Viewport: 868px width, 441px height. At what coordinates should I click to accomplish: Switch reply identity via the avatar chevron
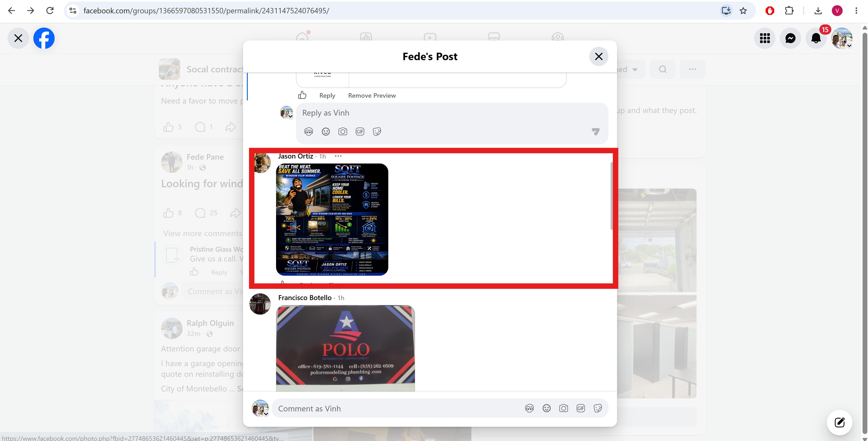pyautogui.click(x=287, y=113)
